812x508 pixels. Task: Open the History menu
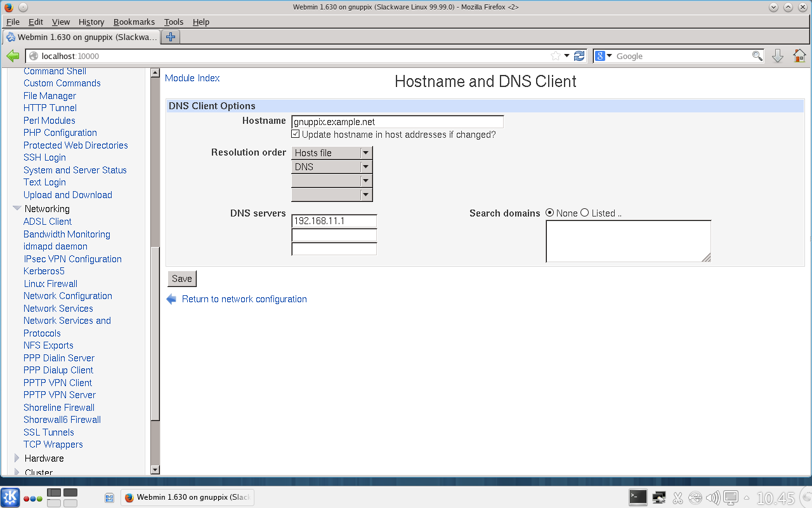pyautogui.click(x=91, y=22)
